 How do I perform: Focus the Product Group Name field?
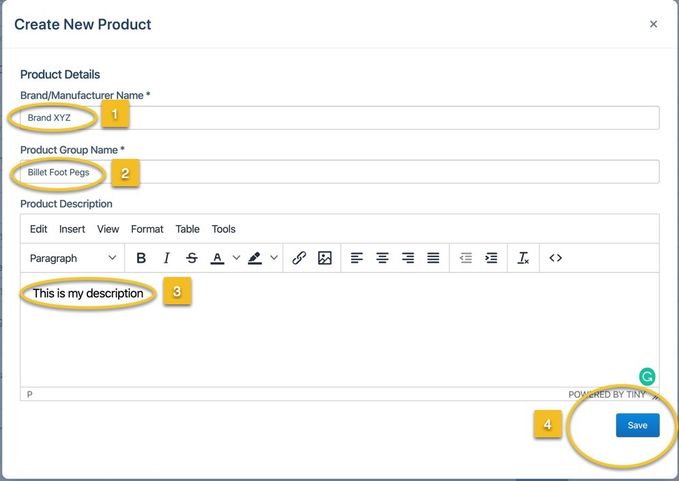pyautogui.click(x=340, y=172)
